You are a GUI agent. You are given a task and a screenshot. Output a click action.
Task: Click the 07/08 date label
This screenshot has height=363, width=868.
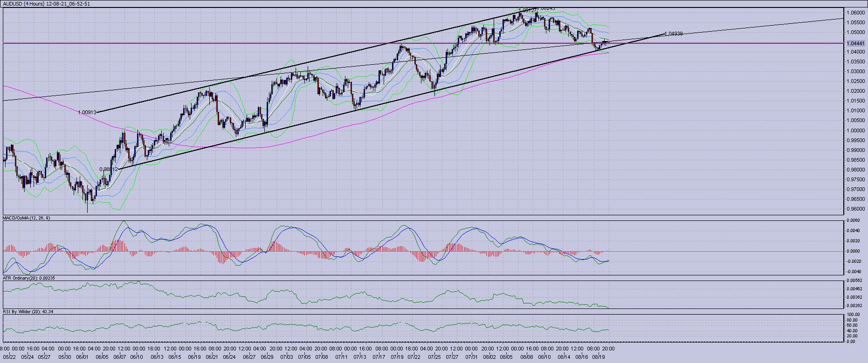pyautogui.click(x=322, y=357)
